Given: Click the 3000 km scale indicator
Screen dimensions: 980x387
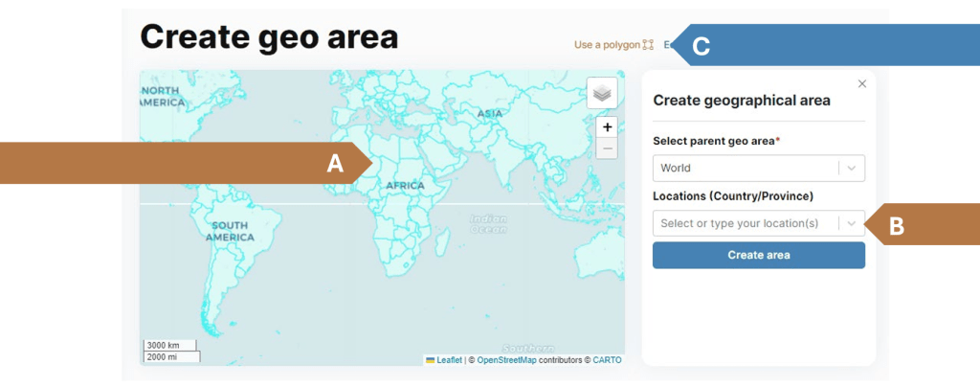Looking at the screenshot, I should point(169,345).
